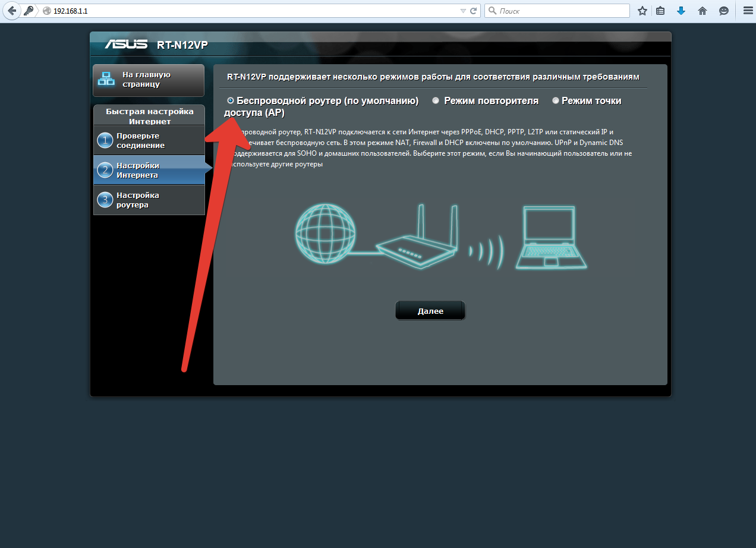Click the network icon on На главную страницу

pyautogui.click(x=106, y=79)
